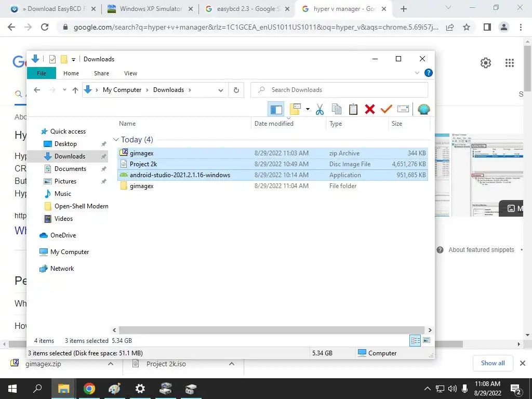This screenshot has height=399, width=532.
Task: Sort files by the Type column
Action: [x=357, y=124]
